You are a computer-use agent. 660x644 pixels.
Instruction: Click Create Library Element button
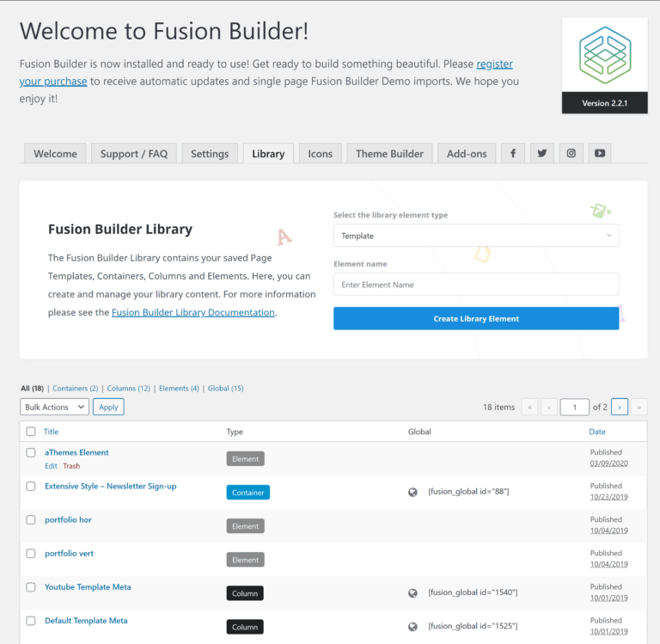coord(476,318)
